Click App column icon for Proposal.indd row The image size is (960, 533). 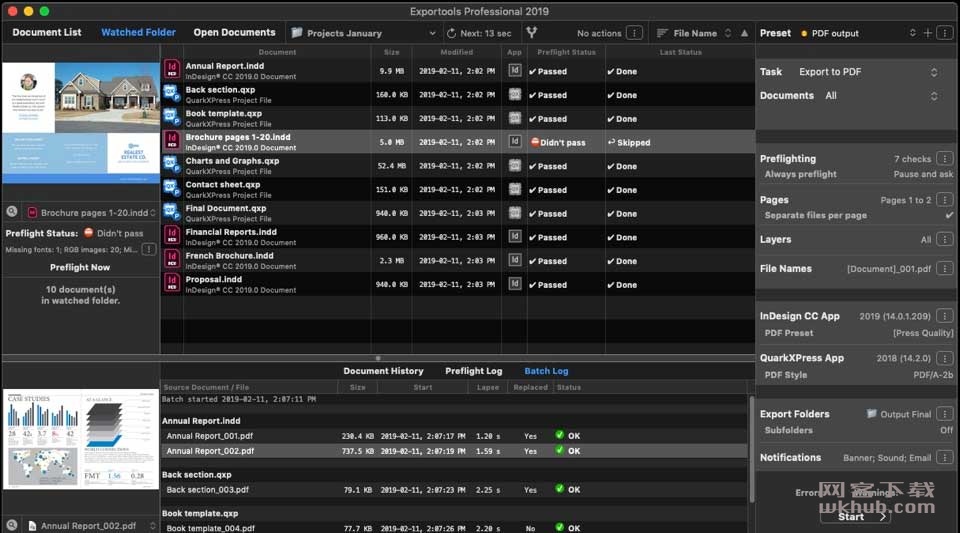click(x=515, y=284)
